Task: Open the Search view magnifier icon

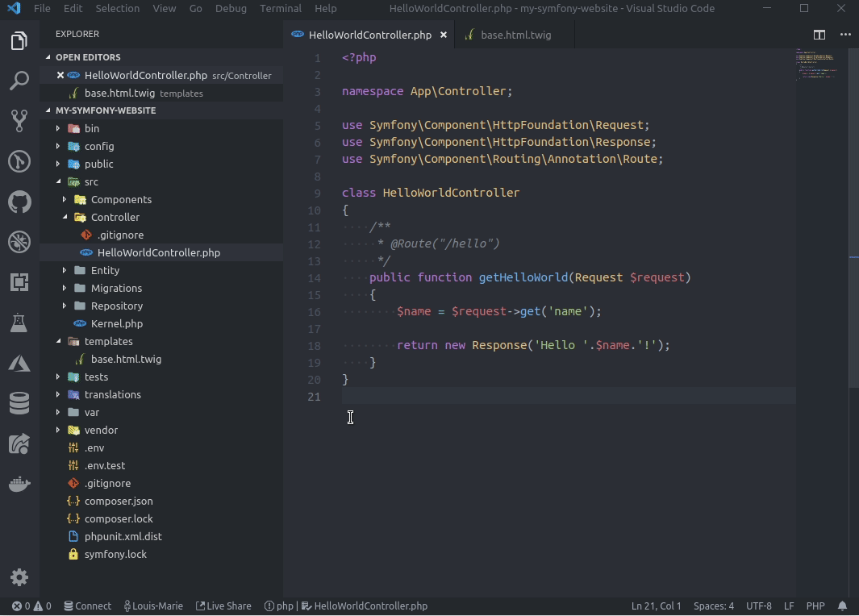Action: point(19,81)
